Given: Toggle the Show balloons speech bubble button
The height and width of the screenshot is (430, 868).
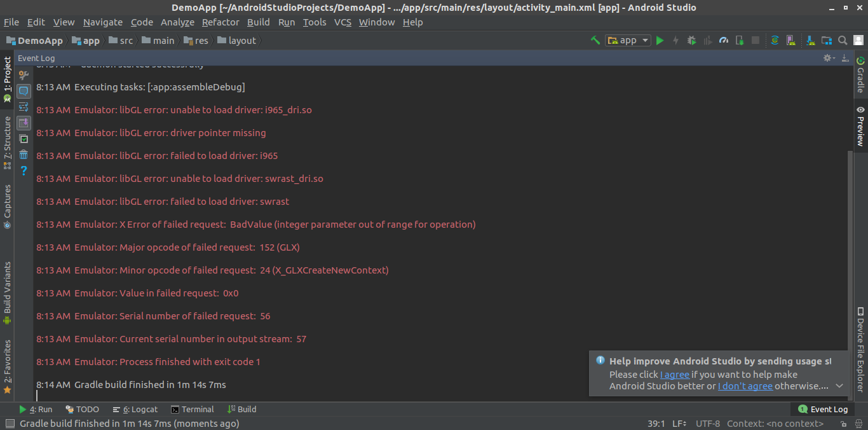Looking at the screenshot, I should point(24,91).
